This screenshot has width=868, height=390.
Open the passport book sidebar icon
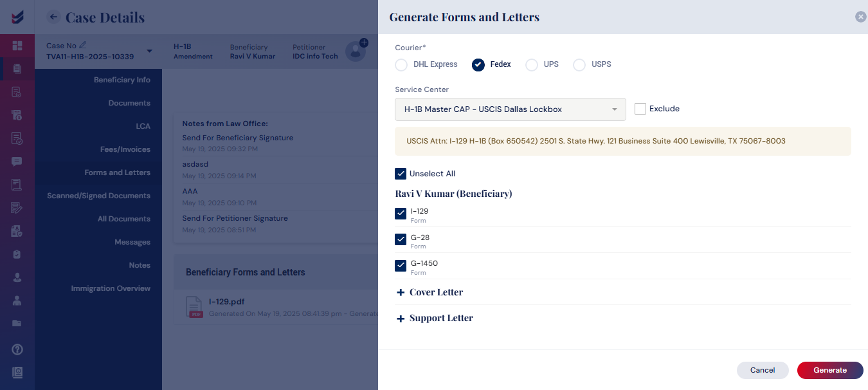click(17, 372)
